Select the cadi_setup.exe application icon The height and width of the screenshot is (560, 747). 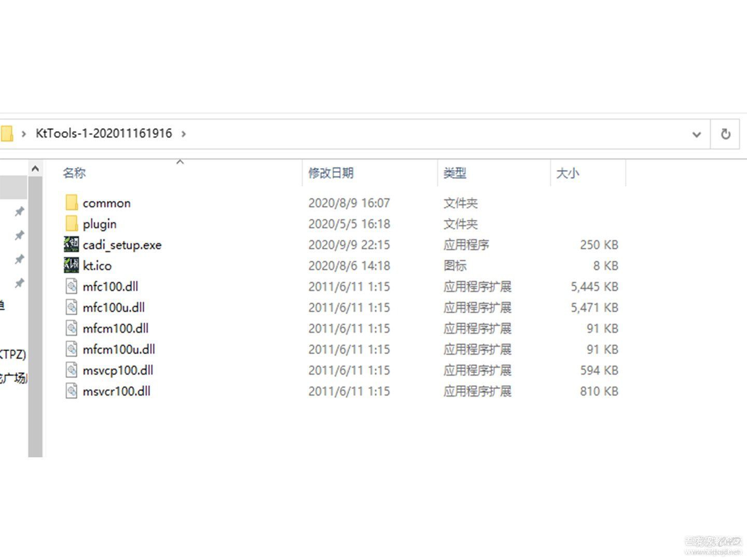[x=72, y=245]
